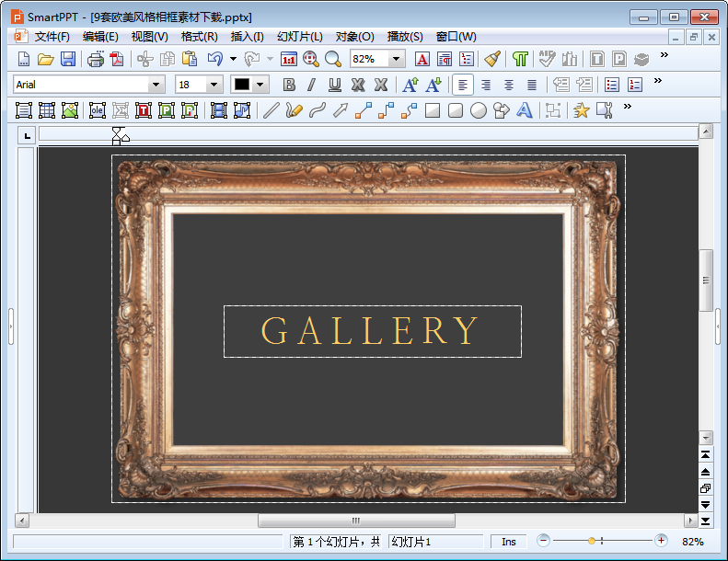
Task: Enable justified text alignment
Action: [x=532, y=85]
